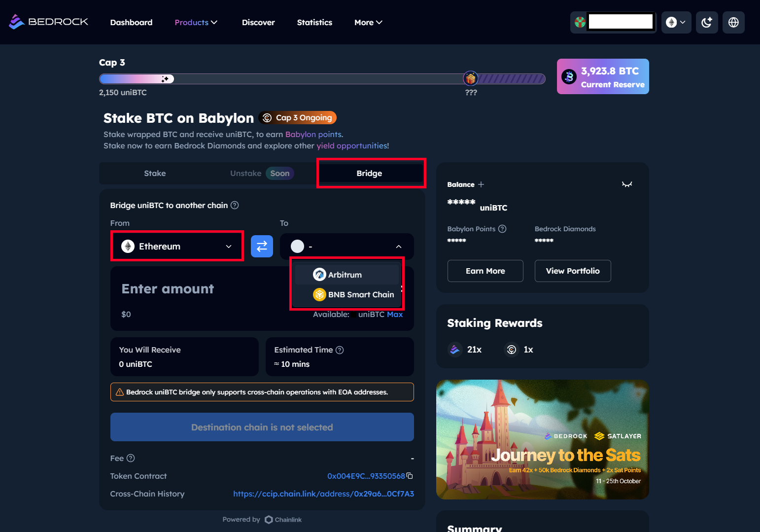Open the Babylon Points help tooltip
Screen dimensions: 760x532
[502, 228]
